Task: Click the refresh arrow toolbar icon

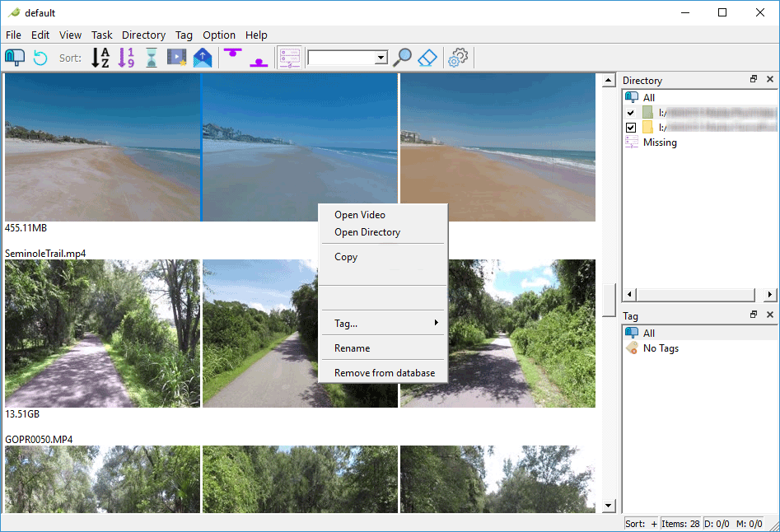Action: (x=40, y=58)
